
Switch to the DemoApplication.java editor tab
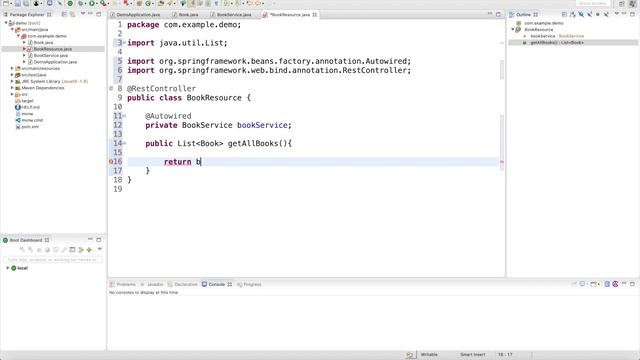click(x=138, y=15)
